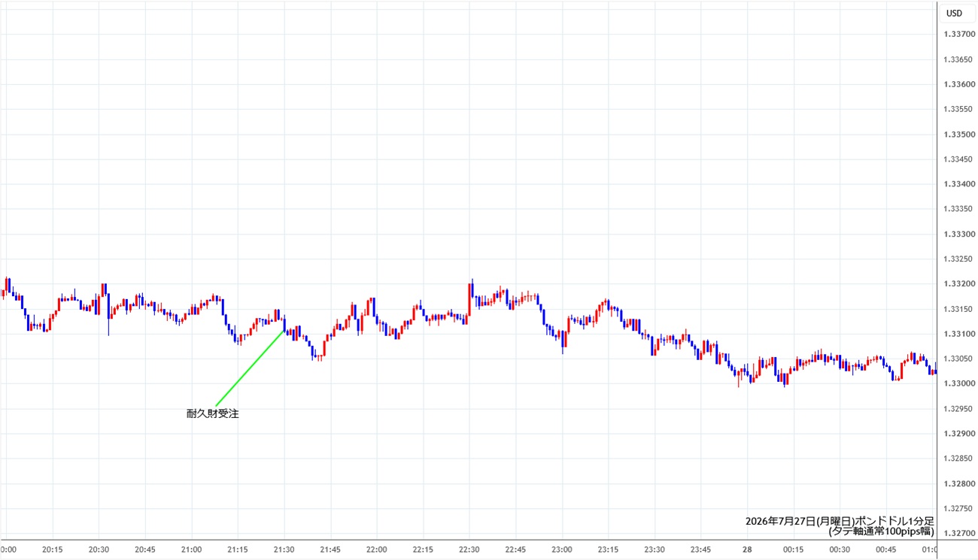This screenshot has width=978, height=560.
Task: Click the 1.33600 price axis label
Action: coord(958,85)
